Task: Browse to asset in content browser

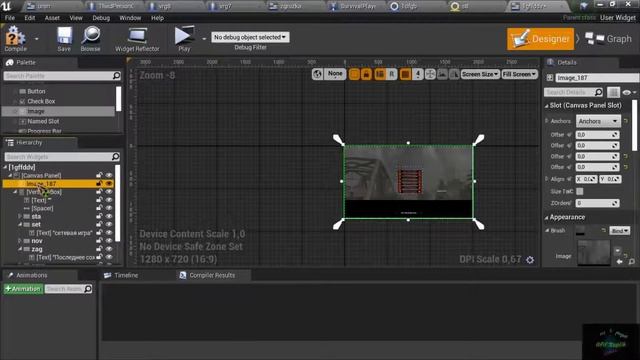Action: (x=91, y=39)
